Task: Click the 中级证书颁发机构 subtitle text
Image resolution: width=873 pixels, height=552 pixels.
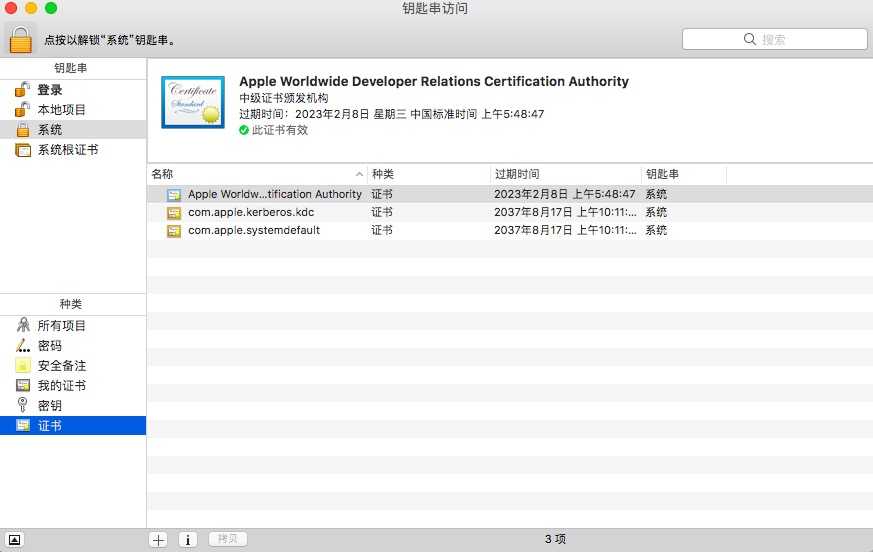Action: click(x=284, y=98)
